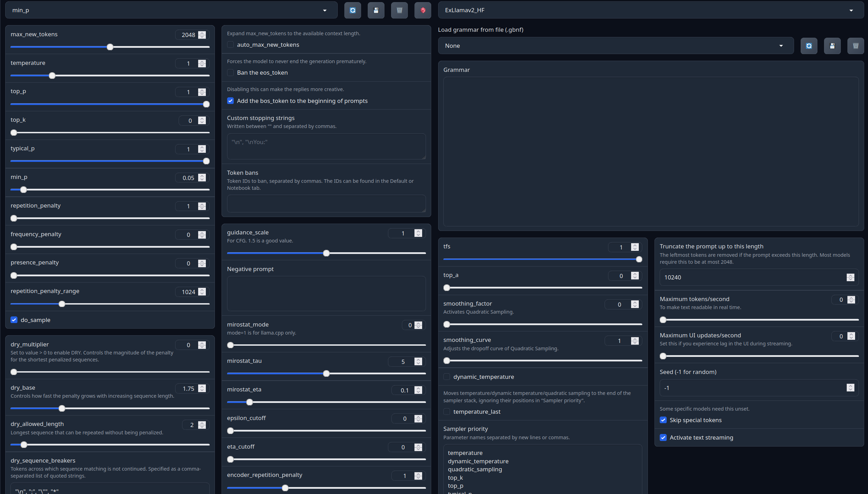Click the mirostat_tau slider handle
868x494 pixels.
tap(326, 374)
